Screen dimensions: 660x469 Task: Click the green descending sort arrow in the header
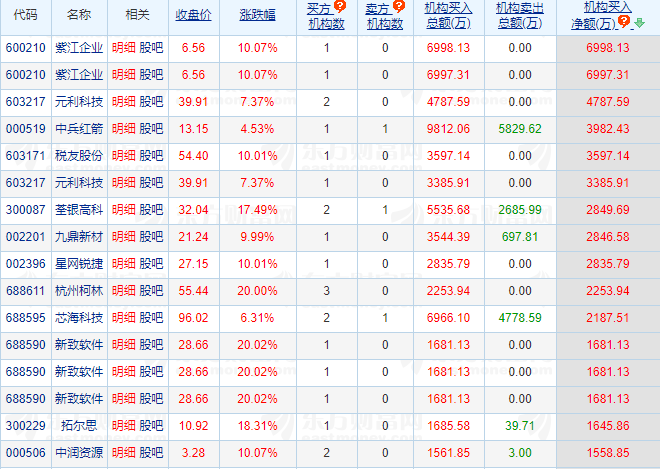coord(639,23)
